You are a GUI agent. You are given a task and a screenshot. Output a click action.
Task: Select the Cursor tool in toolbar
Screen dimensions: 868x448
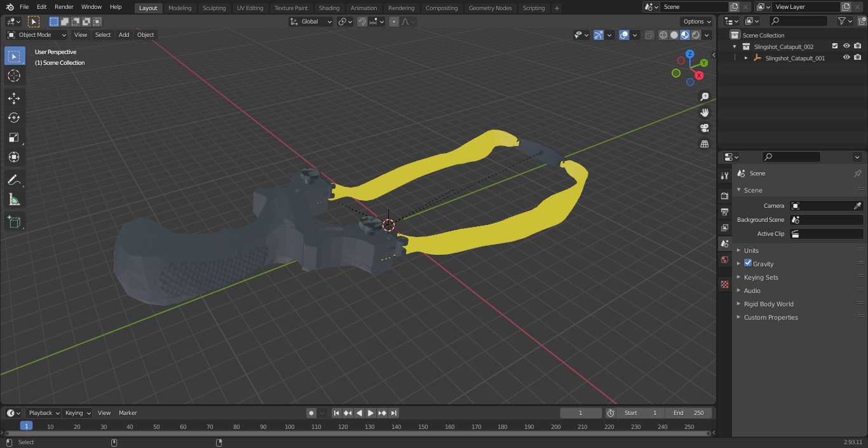[14, 76]
